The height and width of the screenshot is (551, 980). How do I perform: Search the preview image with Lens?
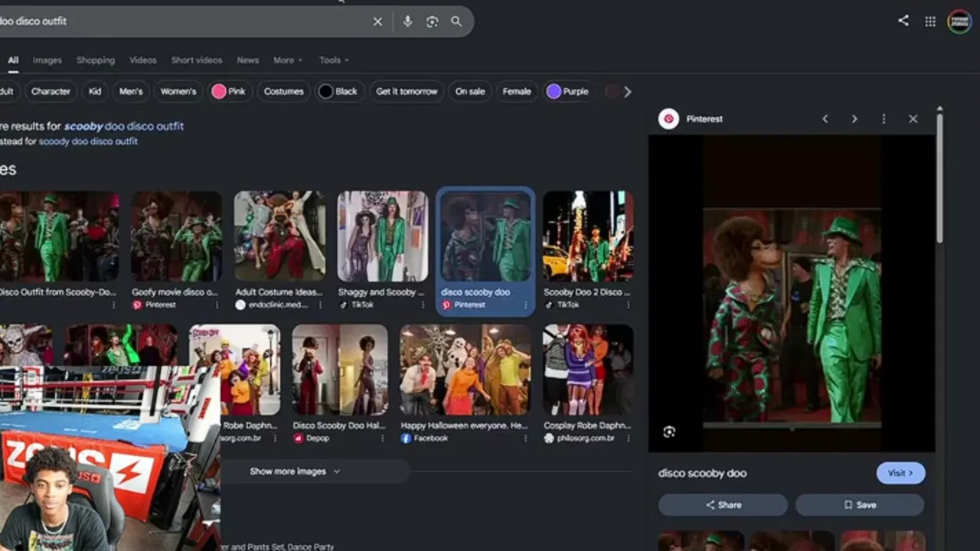coord(669,432)
